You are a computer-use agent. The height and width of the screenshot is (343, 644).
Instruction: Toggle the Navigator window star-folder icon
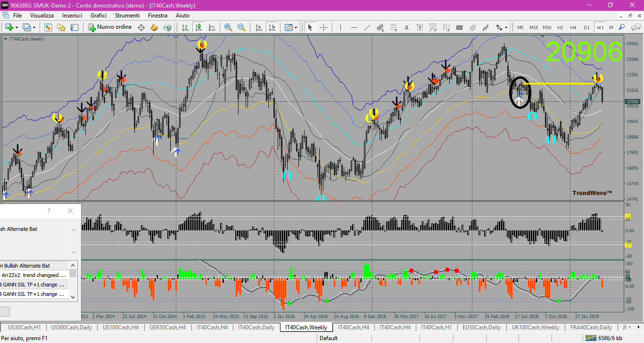[61, 27]
